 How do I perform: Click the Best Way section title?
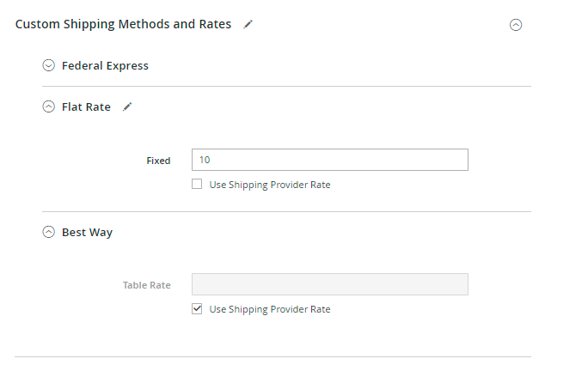point(87,232)
